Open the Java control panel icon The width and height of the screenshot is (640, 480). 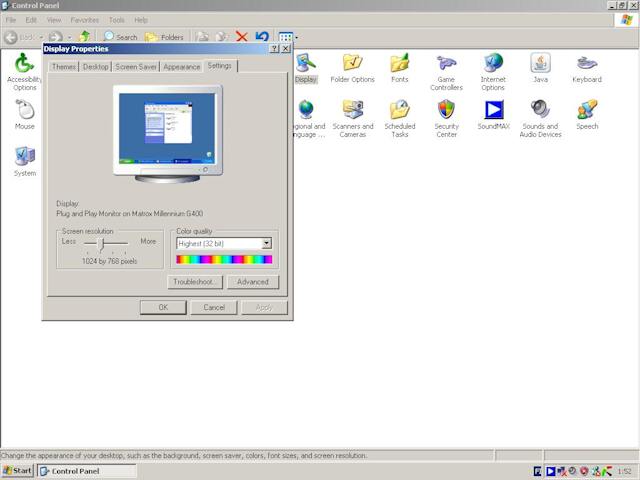(540, 68)
